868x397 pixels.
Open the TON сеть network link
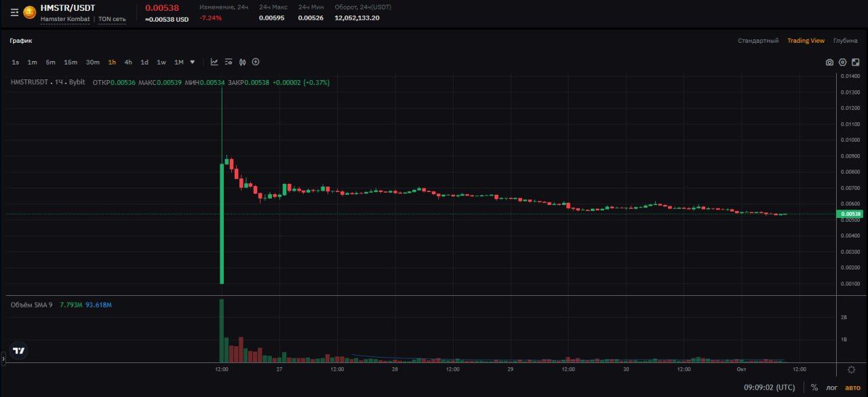tap(112, 19)
